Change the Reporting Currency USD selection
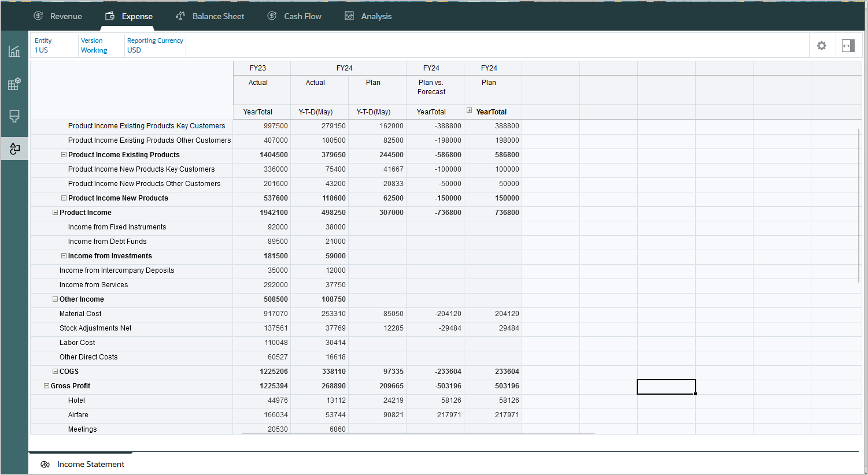Image resolution: width=868 pixels, height=475 pixels. 155,46
